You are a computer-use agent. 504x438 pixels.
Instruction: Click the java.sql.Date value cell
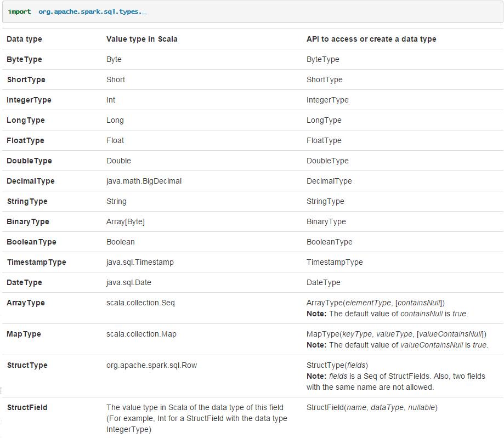(129, 282)
